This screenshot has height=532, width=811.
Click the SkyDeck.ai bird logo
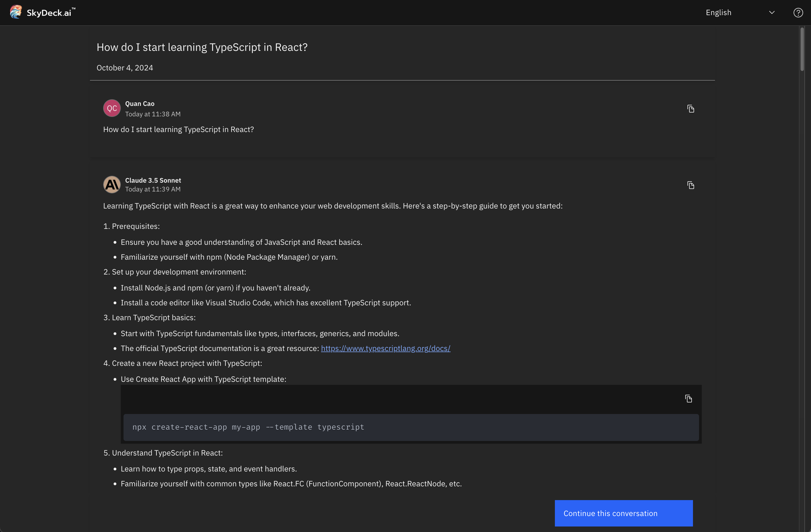click(16, 12)
